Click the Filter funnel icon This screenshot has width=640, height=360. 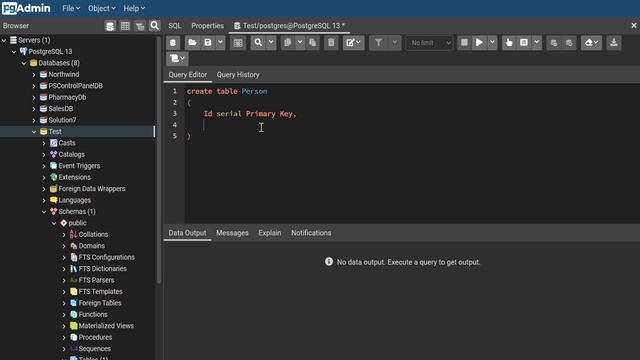pos(378,42)
